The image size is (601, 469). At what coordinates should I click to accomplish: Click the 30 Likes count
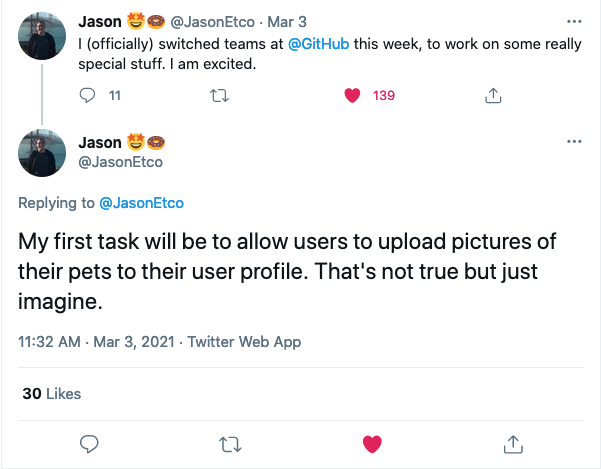point(52,394)
